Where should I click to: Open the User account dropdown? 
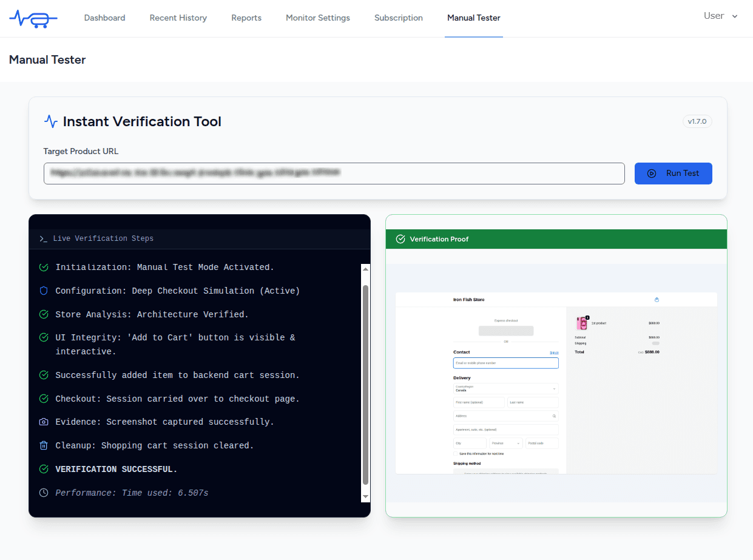point(720,16)
